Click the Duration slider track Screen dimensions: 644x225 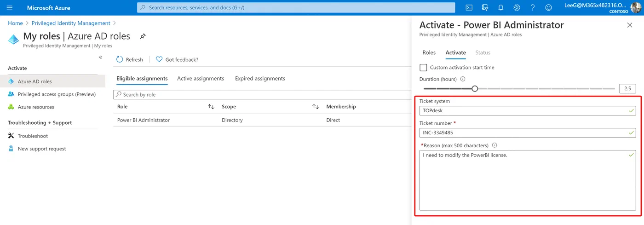coord(519,88)
